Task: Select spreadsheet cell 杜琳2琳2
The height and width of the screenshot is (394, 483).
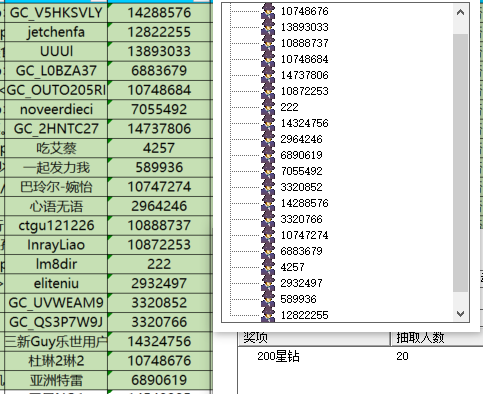Action: point(56,361)
